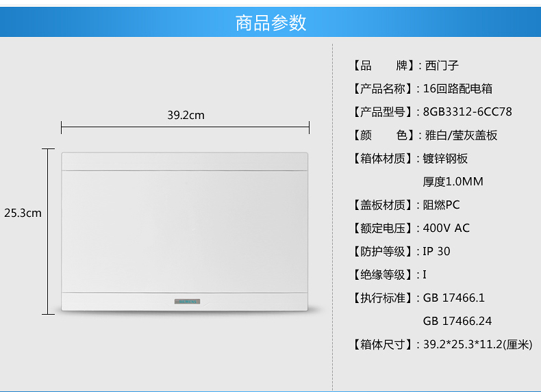Click the box size 39.2*25.3*11.2(厘米)

pos(477,345)
